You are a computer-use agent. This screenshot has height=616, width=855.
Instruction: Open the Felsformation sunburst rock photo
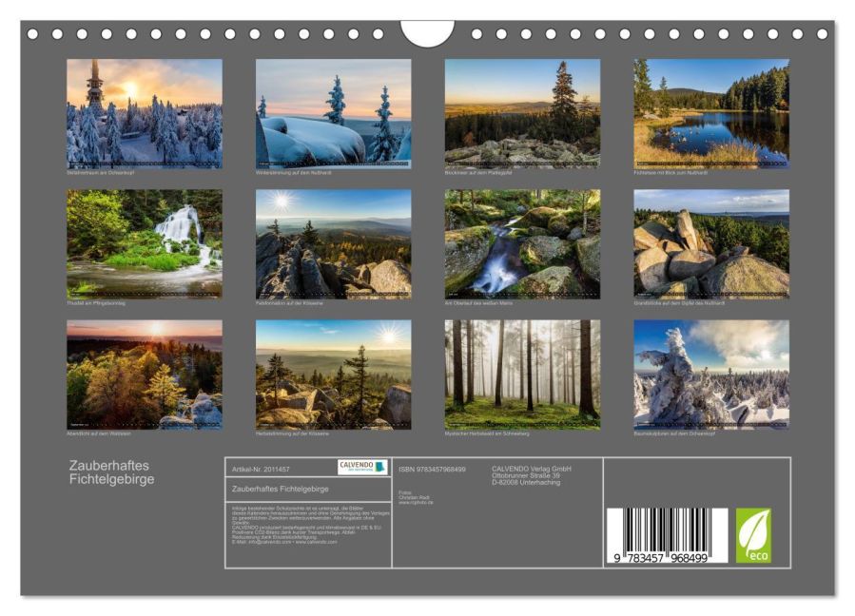pos(333,242)
